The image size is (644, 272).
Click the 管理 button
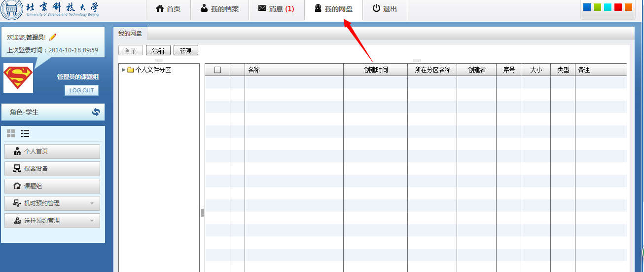[x=185, y=50]
